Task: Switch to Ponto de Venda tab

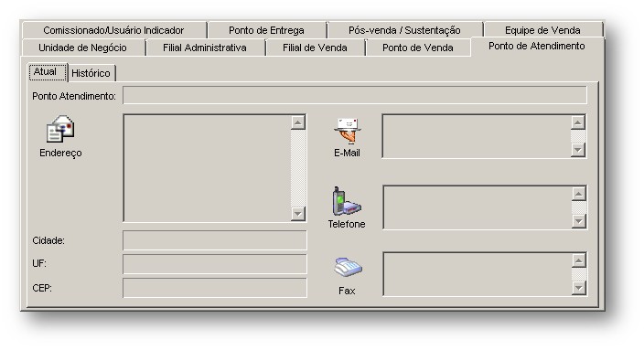Action: point(418,48)
